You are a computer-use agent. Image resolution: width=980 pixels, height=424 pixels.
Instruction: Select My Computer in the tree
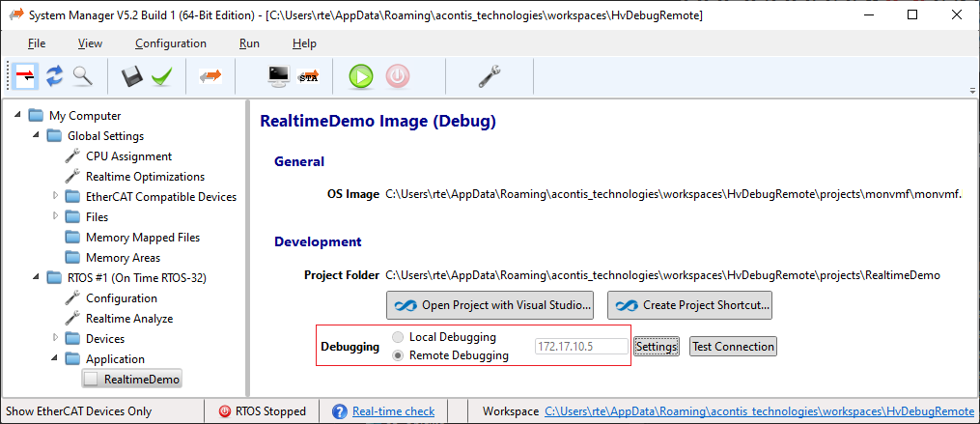coord(85,116)
